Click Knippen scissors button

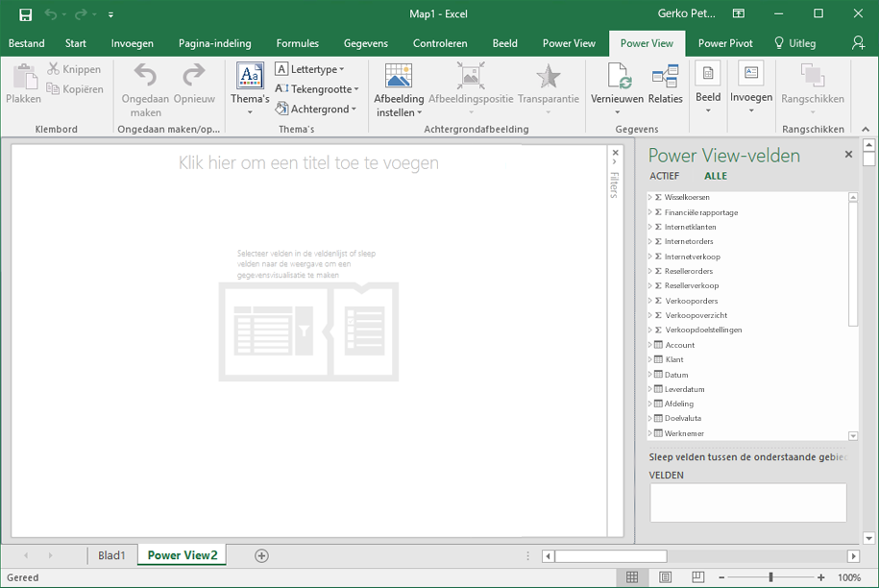tap(74, 69)
